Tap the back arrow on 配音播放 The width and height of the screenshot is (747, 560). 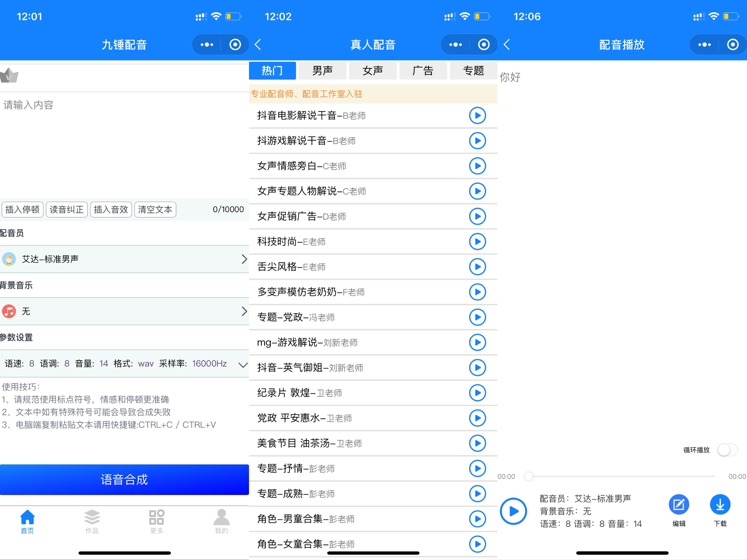507,45
